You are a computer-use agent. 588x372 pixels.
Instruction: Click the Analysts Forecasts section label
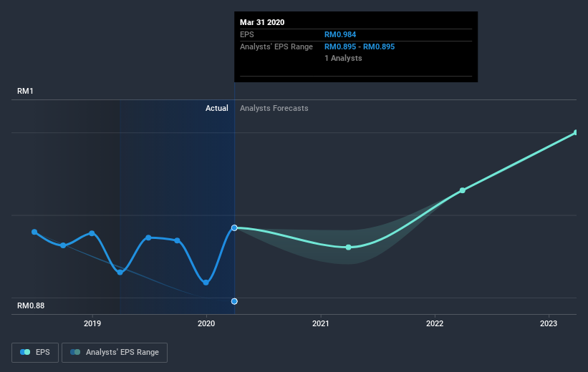point(274,108)
